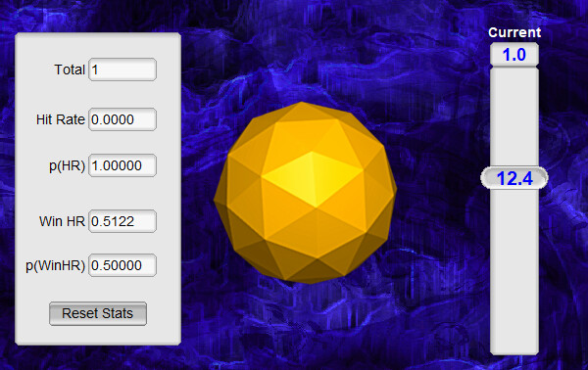
Task: Click the Current label above the slider
Action: coord(514,32)
